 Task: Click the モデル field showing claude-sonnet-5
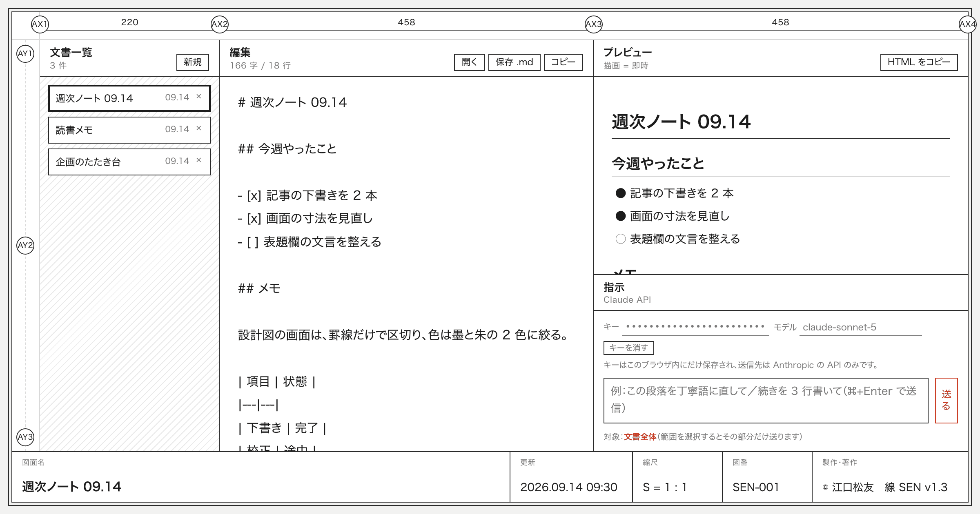pos(861,328)
